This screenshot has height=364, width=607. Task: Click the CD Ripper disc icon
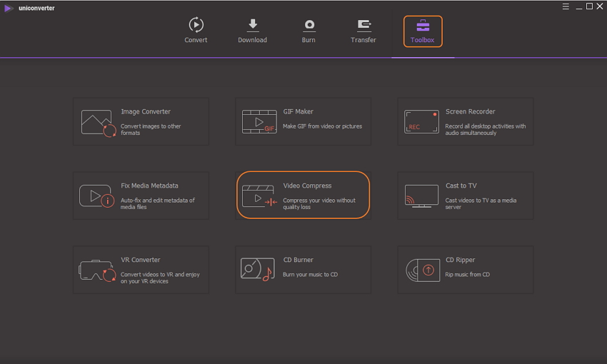(421, 270)
